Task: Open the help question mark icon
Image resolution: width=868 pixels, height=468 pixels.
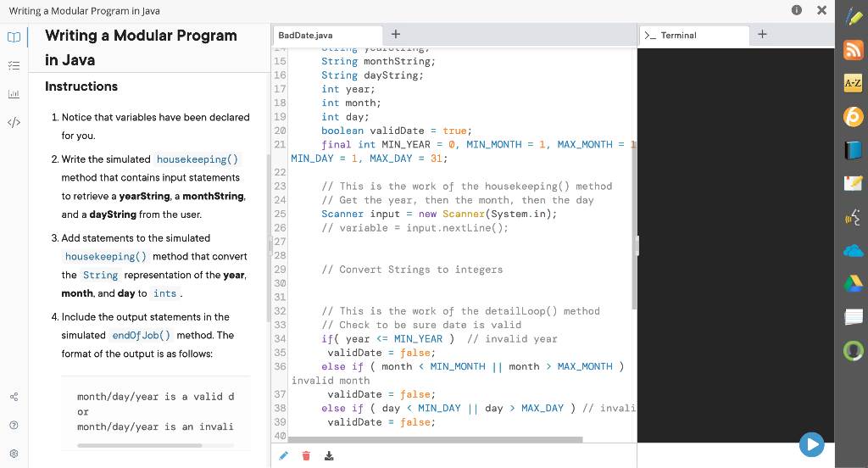Action: point(14,425)
